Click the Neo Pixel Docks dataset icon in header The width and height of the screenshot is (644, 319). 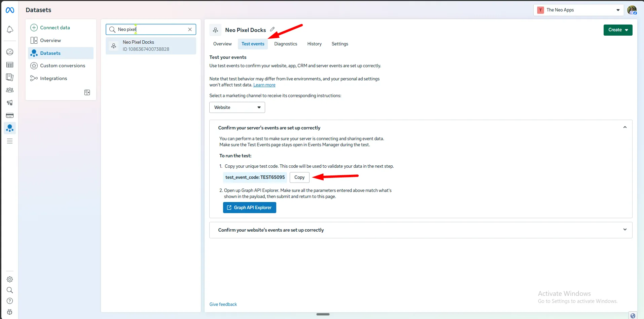pos(215,30)
